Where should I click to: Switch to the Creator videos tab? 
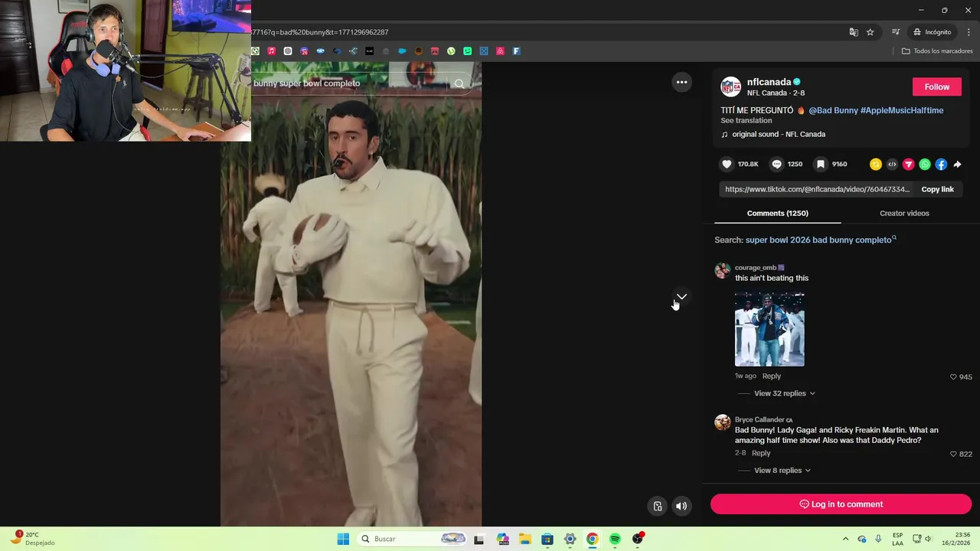pos(904,214)
